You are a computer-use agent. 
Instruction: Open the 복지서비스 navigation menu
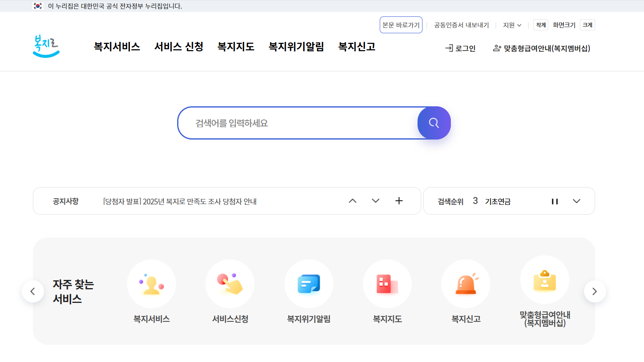coord(117,47)
